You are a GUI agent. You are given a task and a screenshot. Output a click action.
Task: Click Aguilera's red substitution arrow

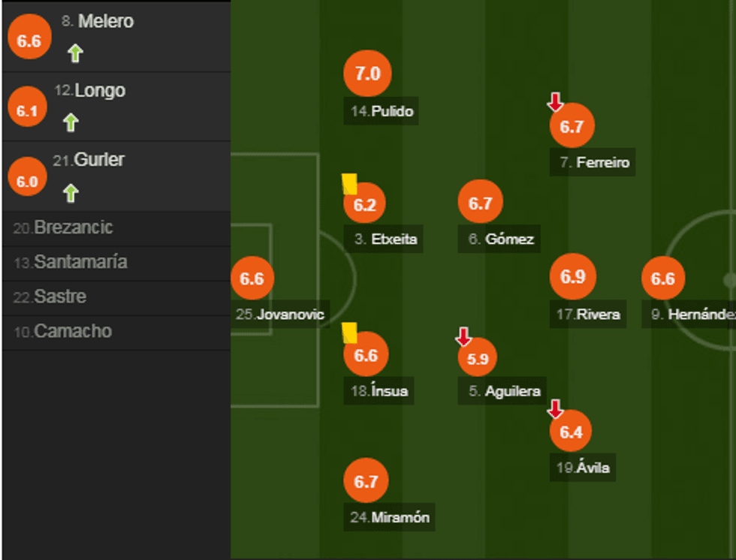(463, 336)
